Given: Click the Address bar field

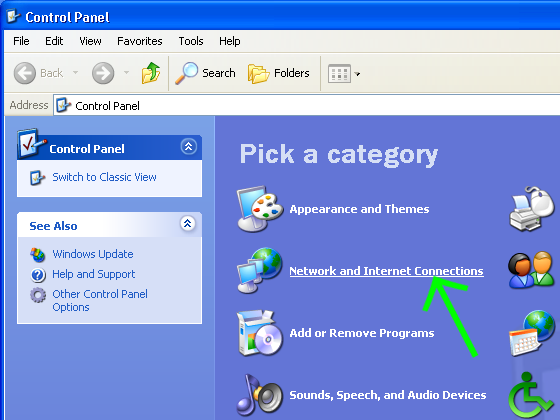Looking at the screenshot, I should (x=306, y=106).
